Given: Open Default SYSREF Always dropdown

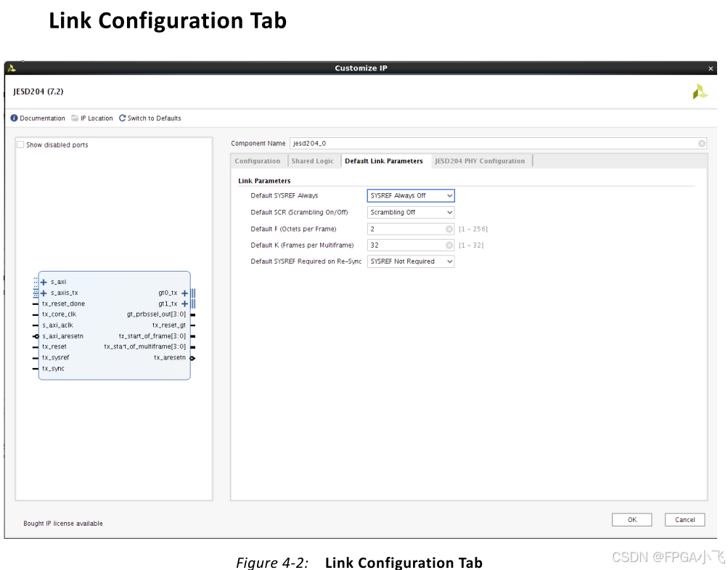Looking at the screenshot, I should point(410,195).
